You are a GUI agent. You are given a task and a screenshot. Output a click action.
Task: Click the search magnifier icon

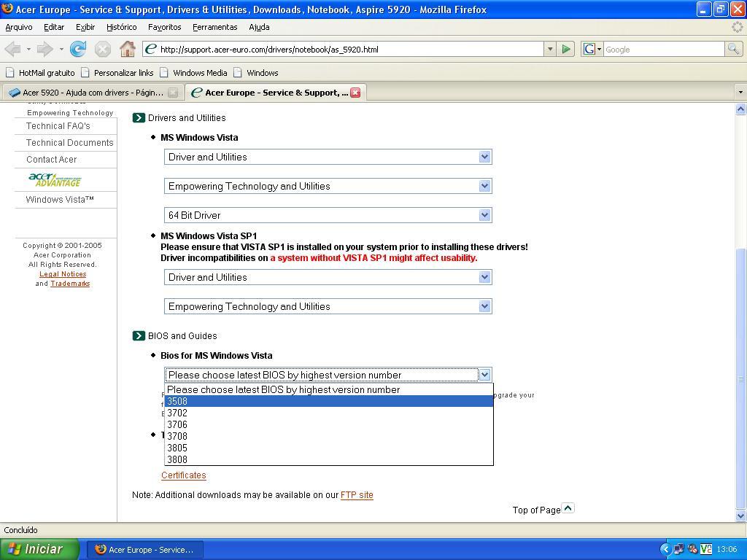coord(733,49)
